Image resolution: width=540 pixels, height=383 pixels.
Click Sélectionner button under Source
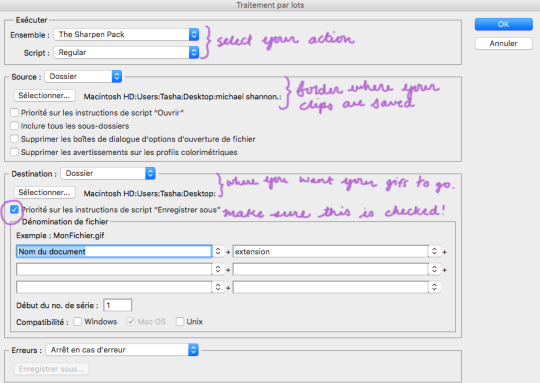pyautogui.click(x=44, y=95)
